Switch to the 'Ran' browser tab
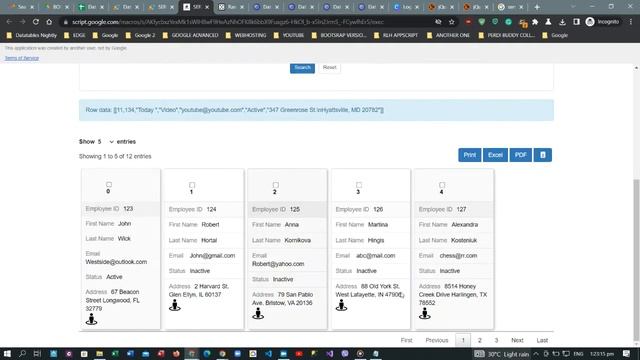The height and width of the screenshot is (360, 640). [x=231, y=7]
